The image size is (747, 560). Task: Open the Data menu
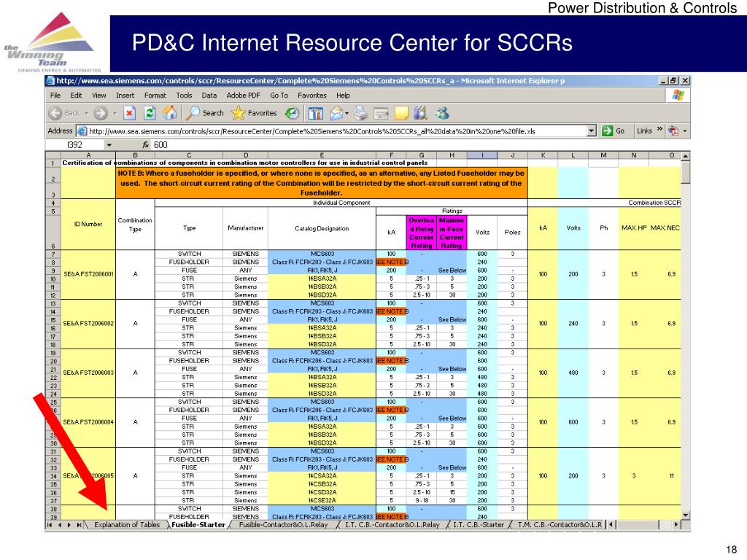pos(209,96)
